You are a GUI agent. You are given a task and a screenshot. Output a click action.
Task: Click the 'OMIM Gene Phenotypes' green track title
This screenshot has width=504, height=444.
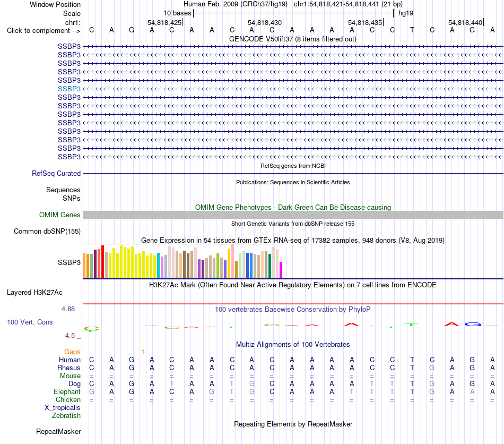293,208
